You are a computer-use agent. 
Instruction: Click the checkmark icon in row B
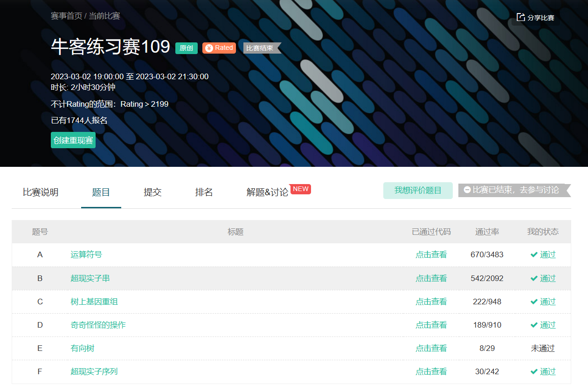click(x=534, y=278)
